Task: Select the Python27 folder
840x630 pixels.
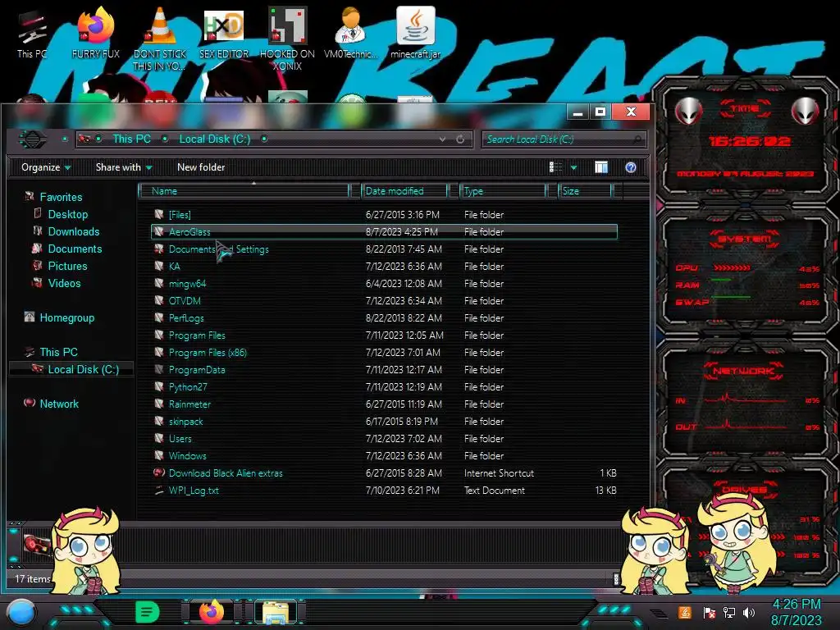Action: click(x=384, y=387)
